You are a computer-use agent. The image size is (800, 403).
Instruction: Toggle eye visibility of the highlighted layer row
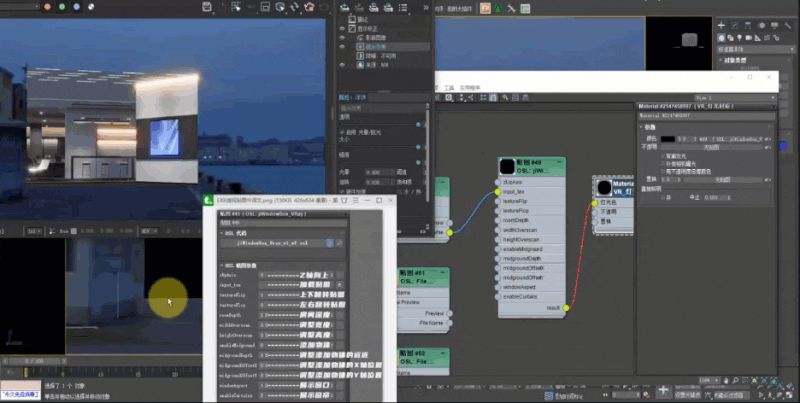342,46
